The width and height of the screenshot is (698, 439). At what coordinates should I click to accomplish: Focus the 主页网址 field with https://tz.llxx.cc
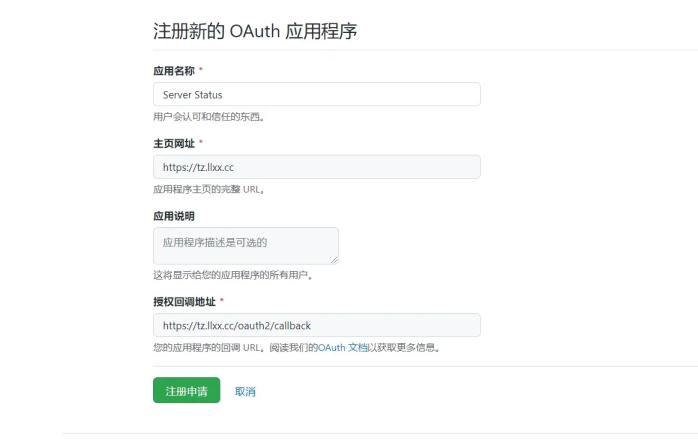(x=317, y=167)
